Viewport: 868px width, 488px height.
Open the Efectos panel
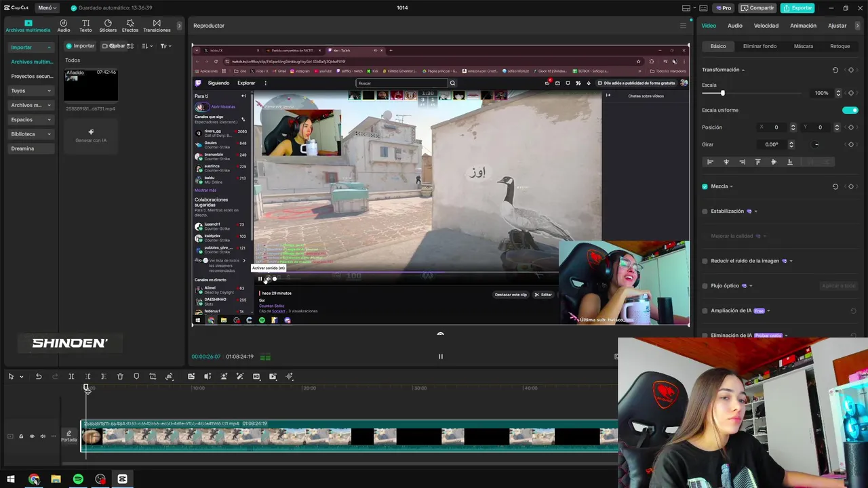(130, 26)
